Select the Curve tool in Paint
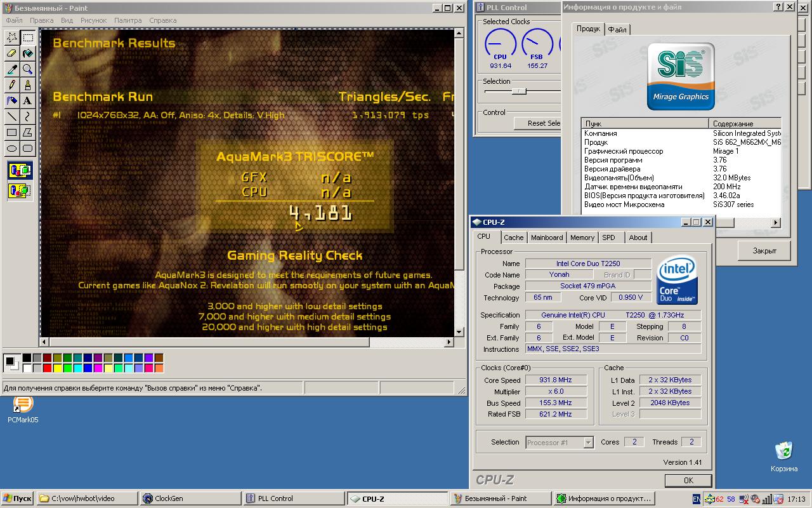Viewport: 812px width, 508px height. [x=27, y=117]
